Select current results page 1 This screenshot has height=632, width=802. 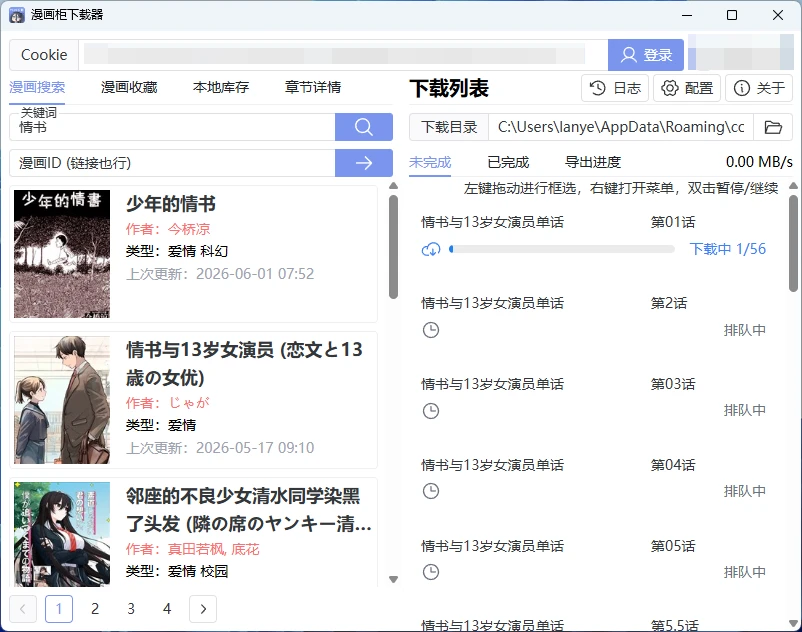(59, 609)
